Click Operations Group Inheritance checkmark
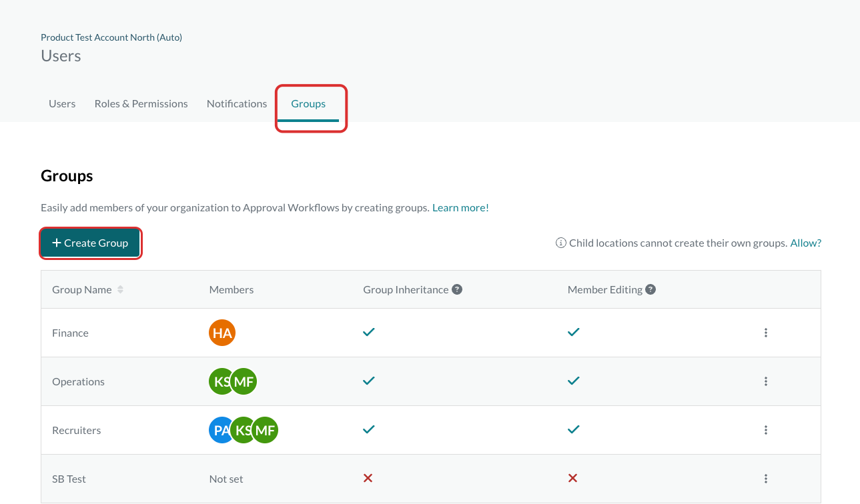 (x=369, y=380)
